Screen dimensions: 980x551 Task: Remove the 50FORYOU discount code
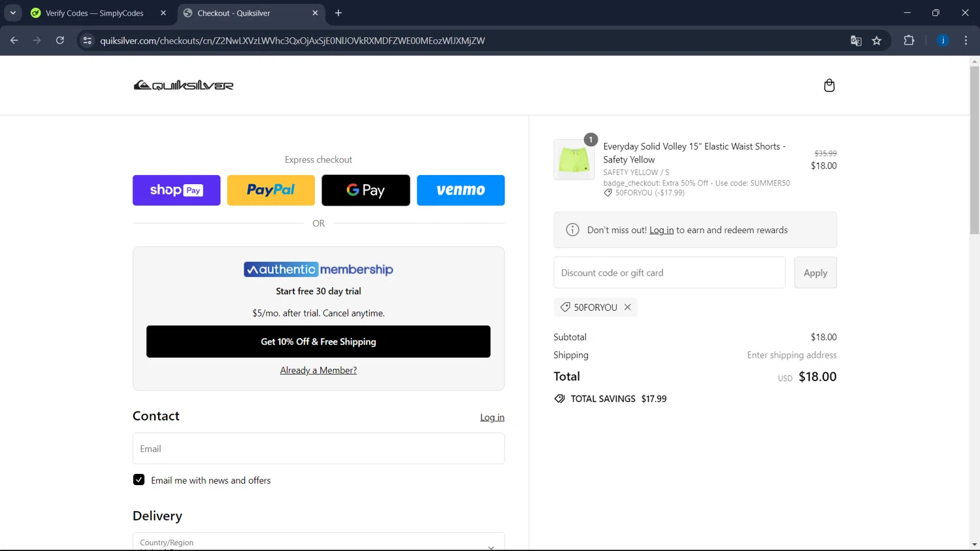tap(627, 307)
